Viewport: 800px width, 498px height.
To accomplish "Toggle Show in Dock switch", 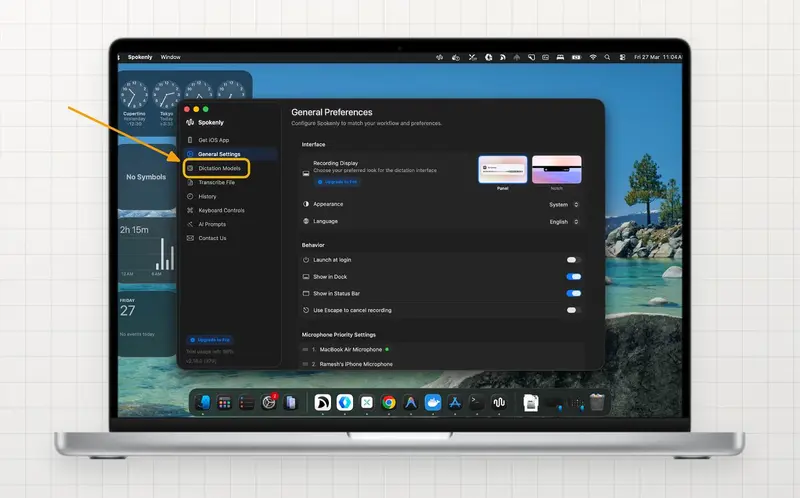I will pyautogui.click(x=573, y=277).
